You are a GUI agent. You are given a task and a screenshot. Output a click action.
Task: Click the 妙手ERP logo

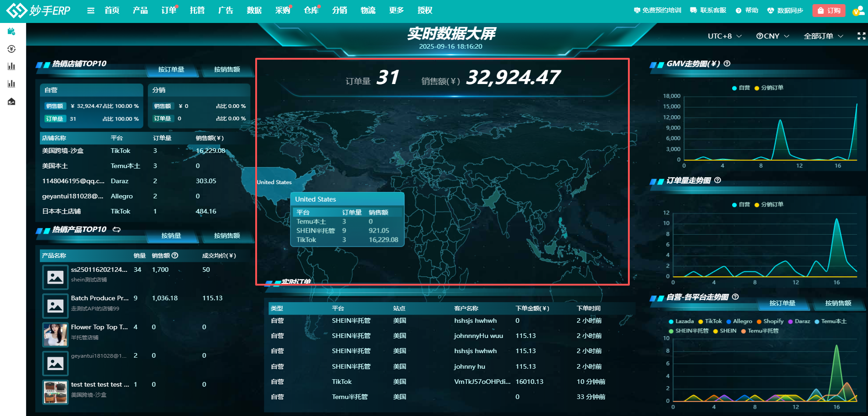[39, 10]
